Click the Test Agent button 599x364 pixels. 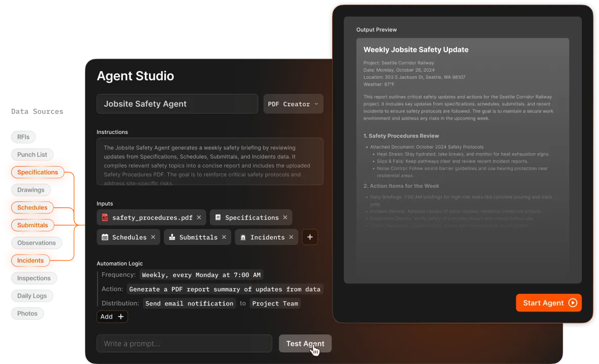pyautogui.click(x=305, y=344)
